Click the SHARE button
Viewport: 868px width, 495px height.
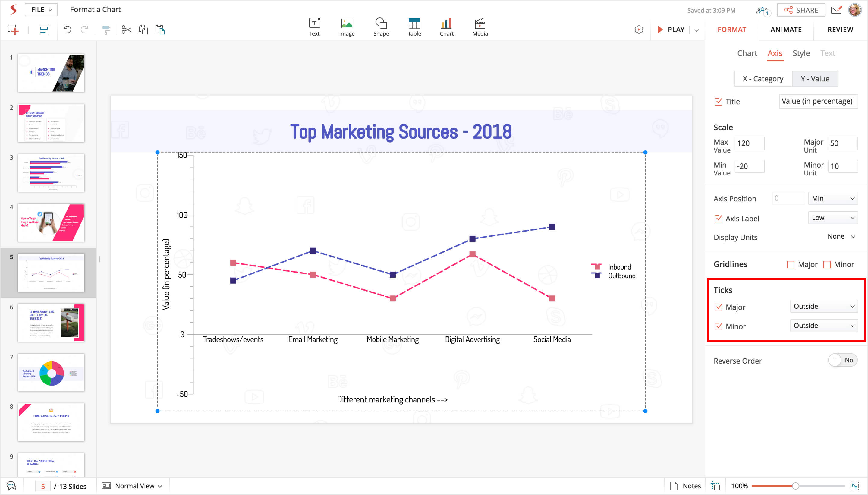coord(801,10)
